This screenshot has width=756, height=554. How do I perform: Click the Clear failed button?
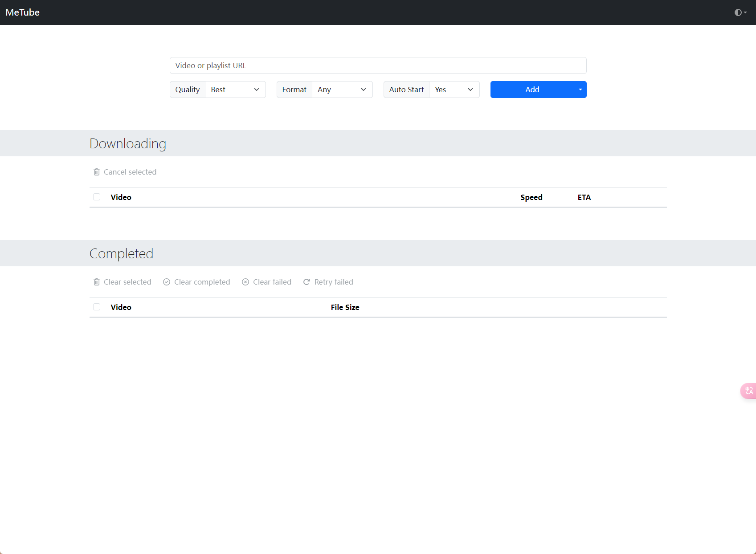click(266, 282)
